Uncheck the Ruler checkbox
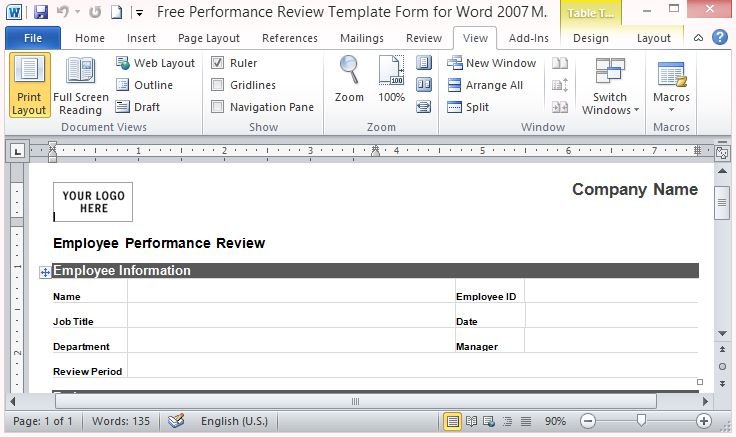The image size is (736, 437). click(217, 63)
